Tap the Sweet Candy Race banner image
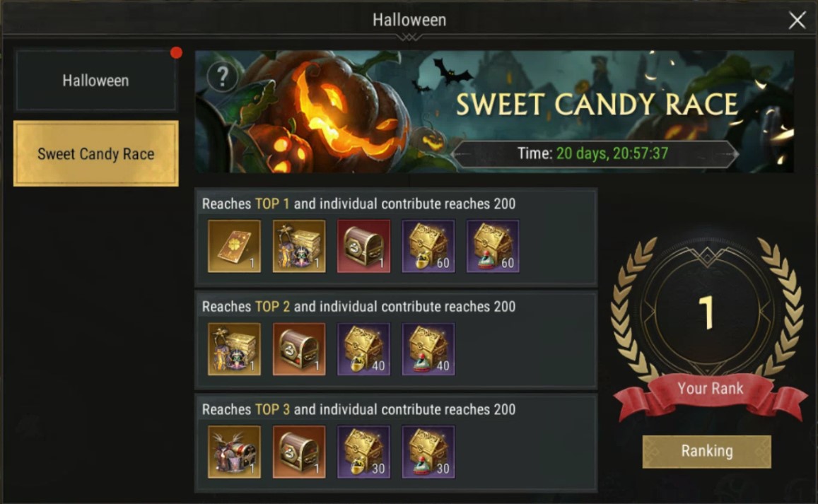The image size is (818, 504). 495,112
